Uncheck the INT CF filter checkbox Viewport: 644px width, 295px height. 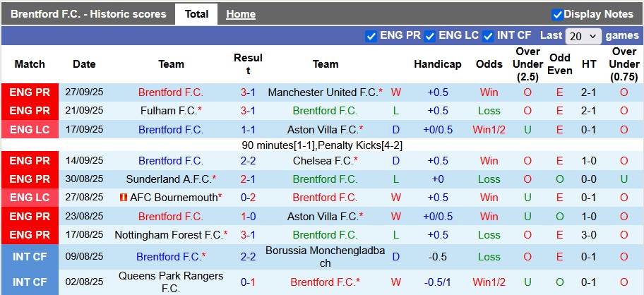coord(487,36)
